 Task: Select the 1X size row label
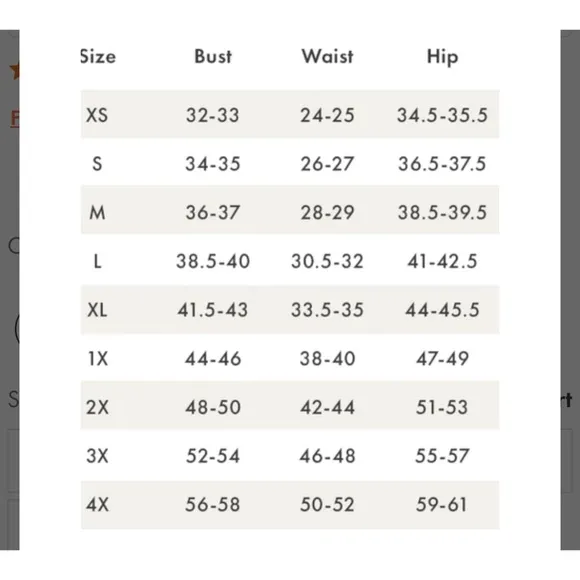[98, 359]
